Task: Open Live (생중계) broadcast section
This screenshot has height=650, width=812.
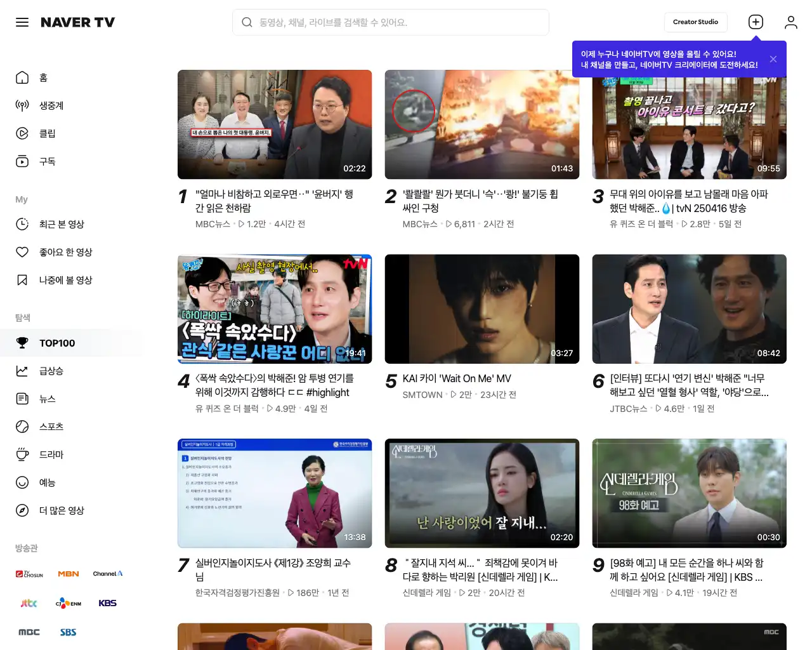Action: [51, 105]
